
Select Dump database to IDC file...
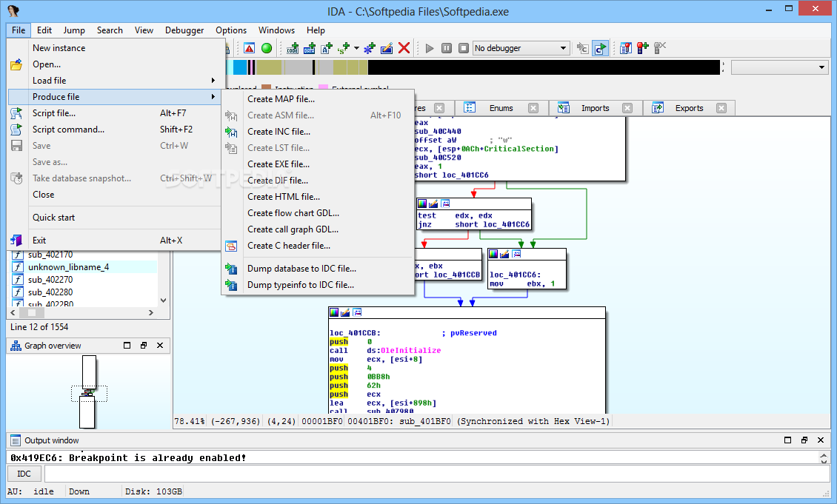(319, 269)
